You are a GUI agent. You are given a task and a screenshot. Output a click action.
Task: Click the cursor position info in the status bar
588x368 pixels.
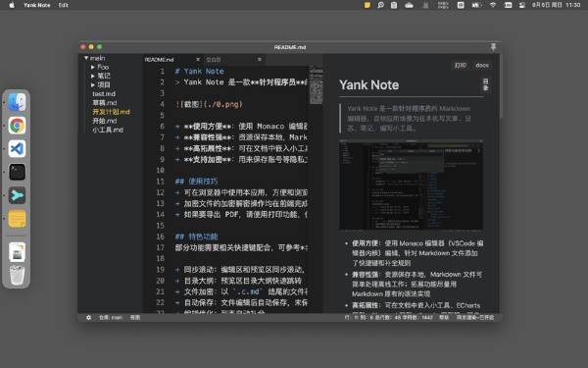click(x=388, y=317)
